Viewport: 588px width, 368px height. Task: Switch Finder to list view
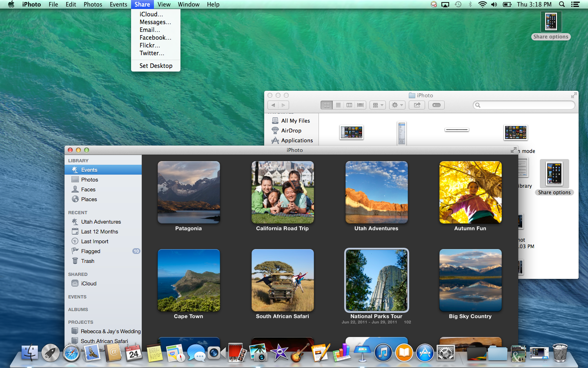pyautogui.click(x=338, y=105)
